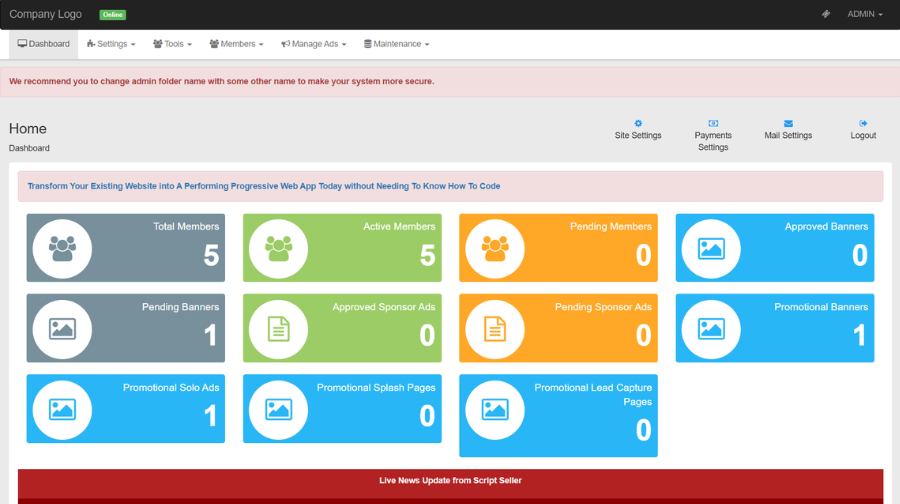Click the Pending Sponsor Ads label

[x=603, y=307]
